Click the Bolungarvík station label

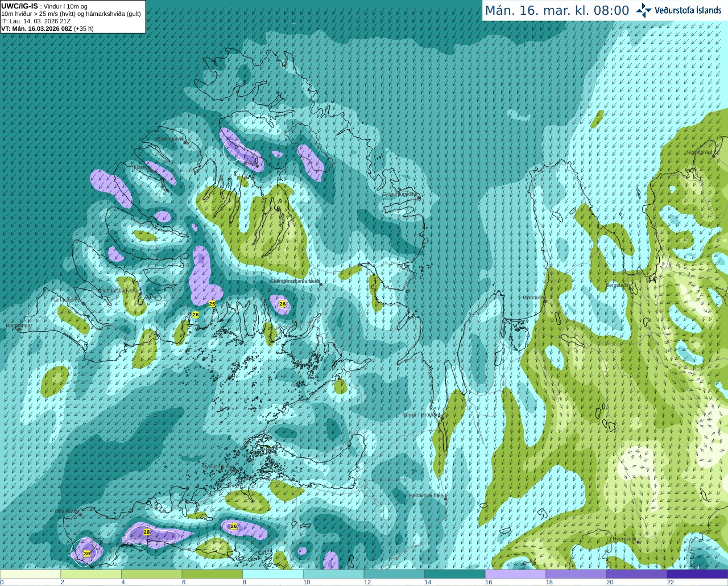tap(170, 139)
